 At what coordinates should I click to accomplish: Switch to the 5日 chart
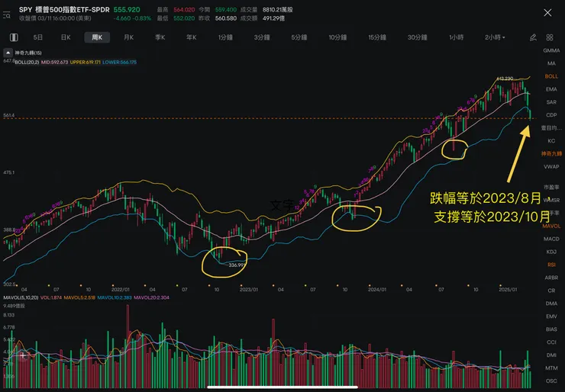[x=38, y=37]
